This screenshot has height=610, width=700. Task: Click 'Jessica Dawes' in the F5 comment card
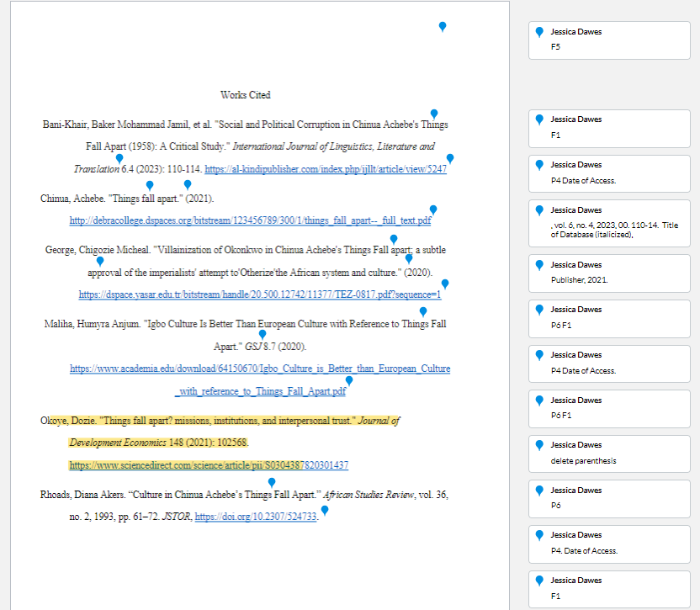tap(575, 32)
